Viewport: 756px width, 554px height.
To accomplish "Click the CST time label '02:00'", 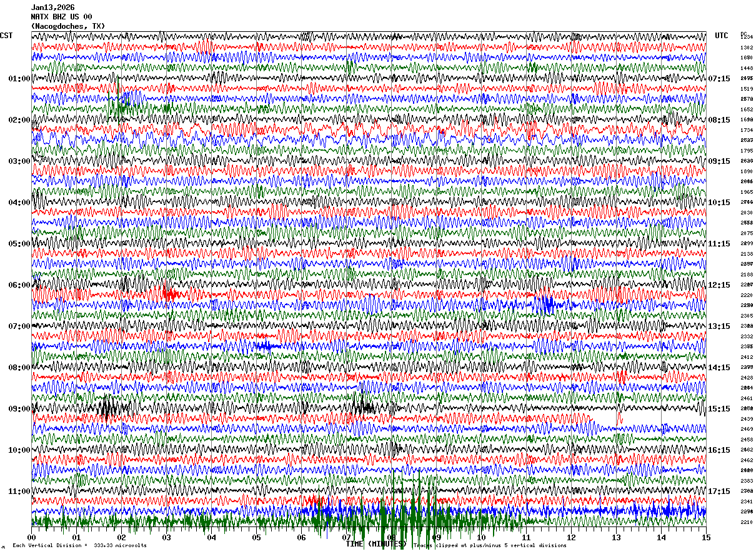I will [x=19, y=120].
